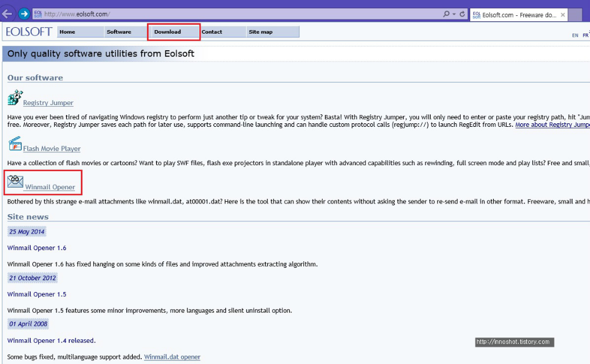Screen dimensions: 590x364
Task: Close the Eolsoft.com browser tab
Action: point(562,15)
